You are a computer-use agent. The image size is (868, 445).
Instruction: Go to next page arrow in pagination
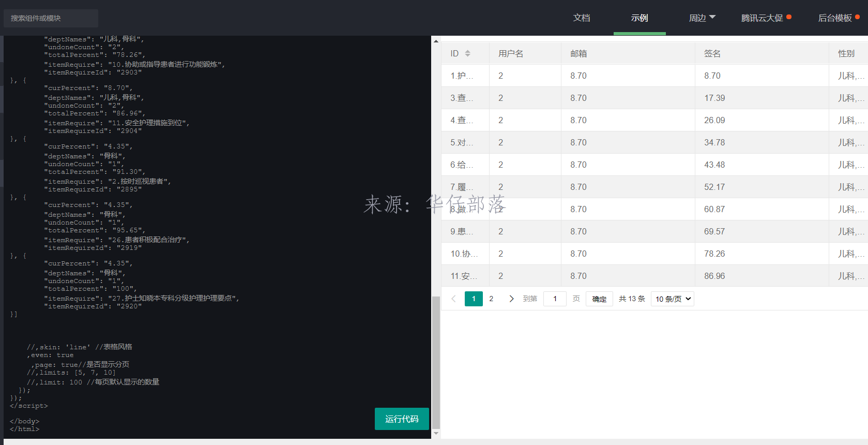[511, 299]
